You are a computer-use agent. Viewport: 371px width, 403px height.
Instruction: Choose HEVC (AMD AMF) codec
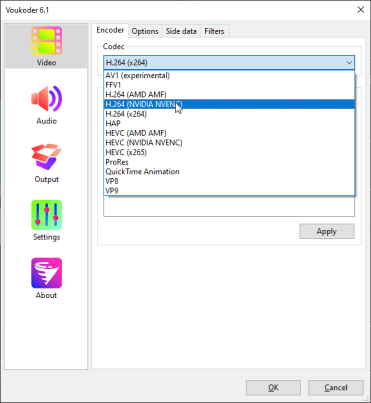click(x=229, y=133)
